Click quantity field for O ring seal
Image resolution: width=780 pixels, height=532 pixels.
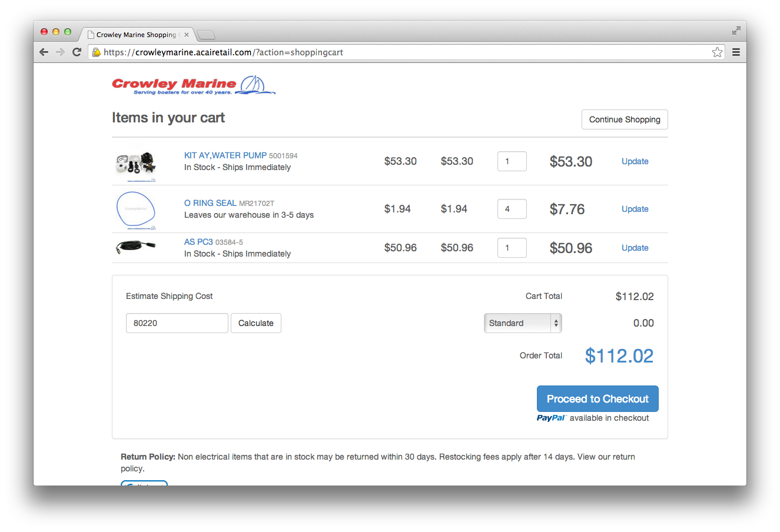pyautogui.click(x=512, y=209)
